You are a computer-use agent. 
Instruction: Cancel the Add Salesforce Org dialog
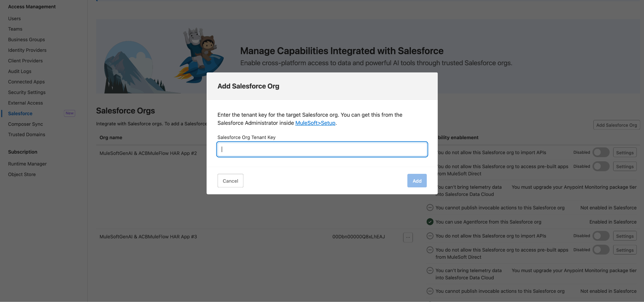point(230,181)
